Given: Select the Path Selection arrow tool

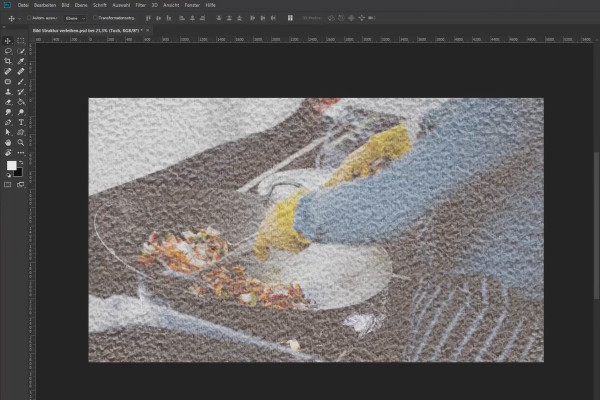Looking at the screenshot, I should coord(8,132).
